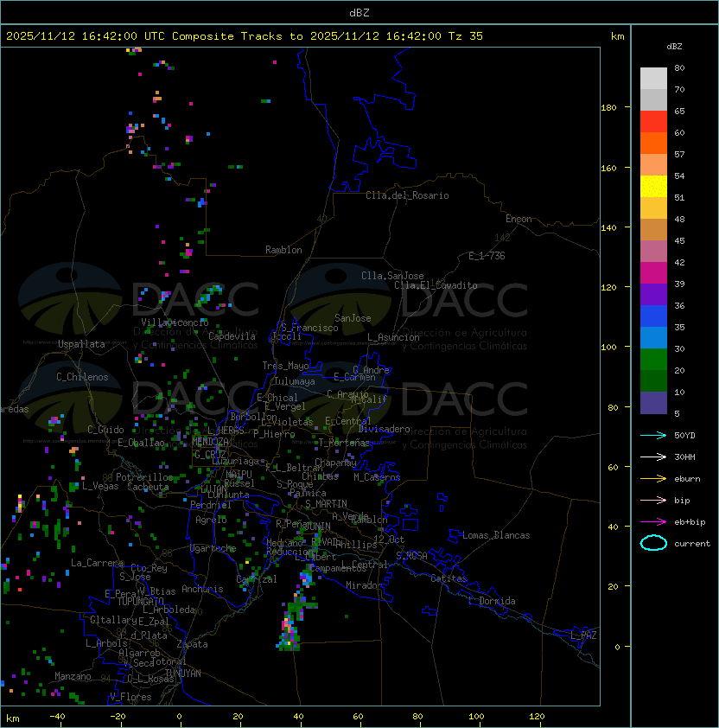Click the white 30HM arrow legend icon
The image size is (719, 728).
(x=653, y=457)
